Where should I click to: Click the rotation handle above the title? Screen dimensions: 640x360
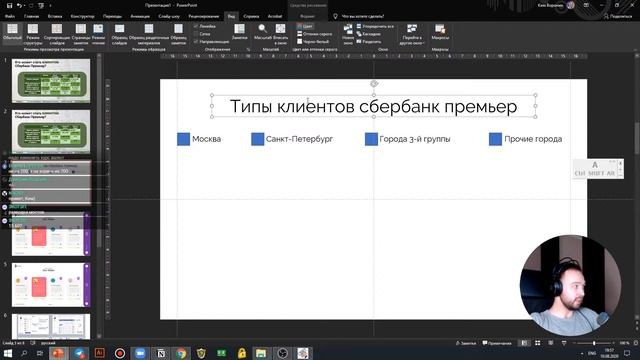tap(374, 84)
